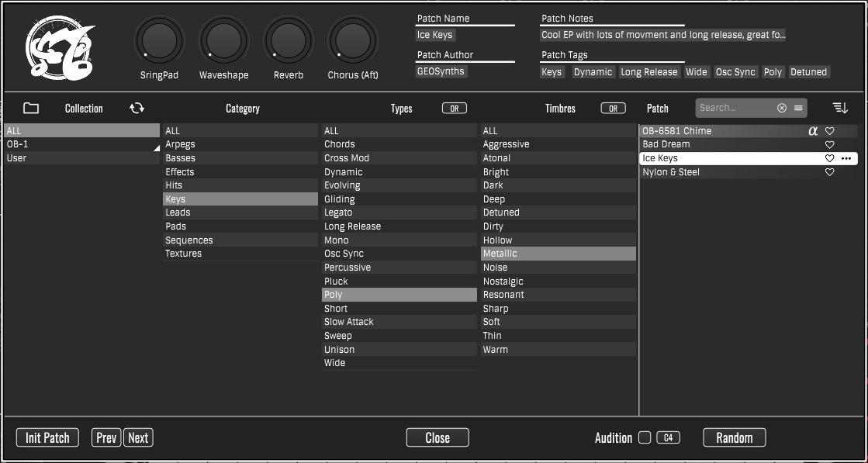Open the search options menu icon
The width and height of the screenshot is (868, 463).
(798, 109)
